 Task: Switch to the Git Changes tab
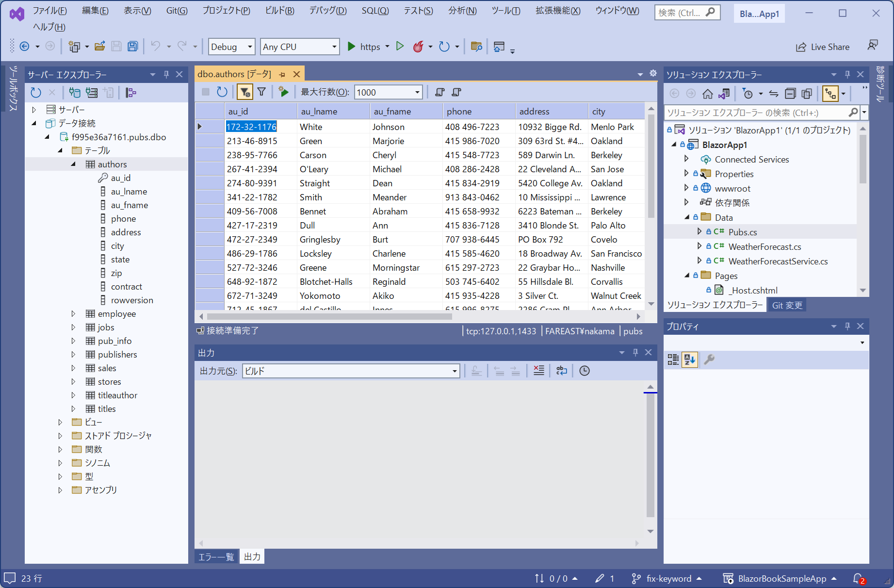787,305
